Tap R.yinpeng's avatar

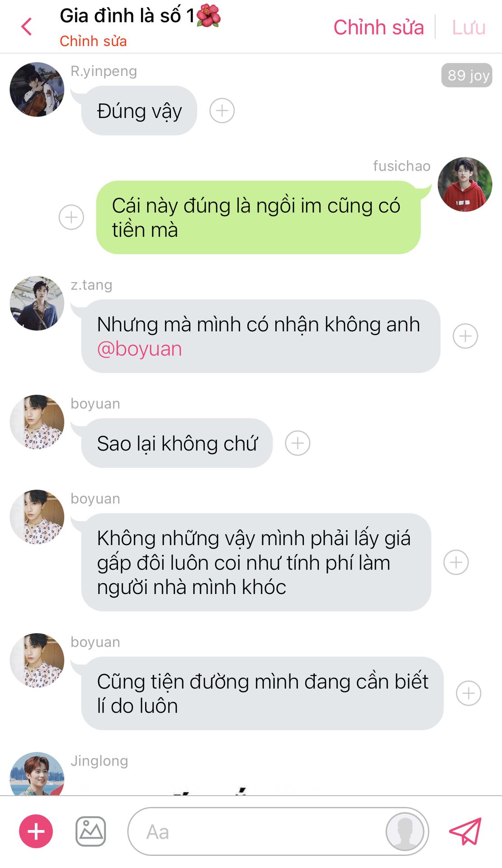click(37, 90)
